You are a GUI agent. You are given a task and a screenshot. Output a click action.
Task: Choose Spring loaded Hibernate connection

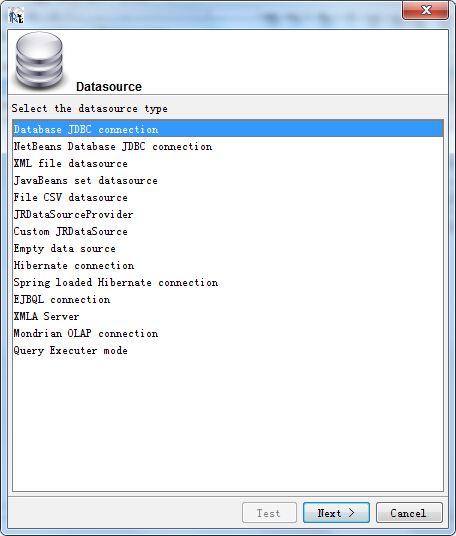228,282
